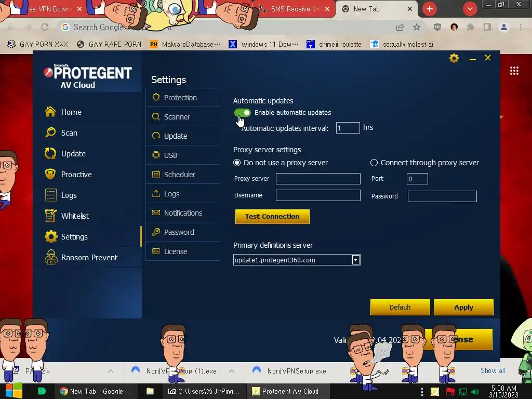
Task: Select Notifications settings tab
Action: (183, 213)
